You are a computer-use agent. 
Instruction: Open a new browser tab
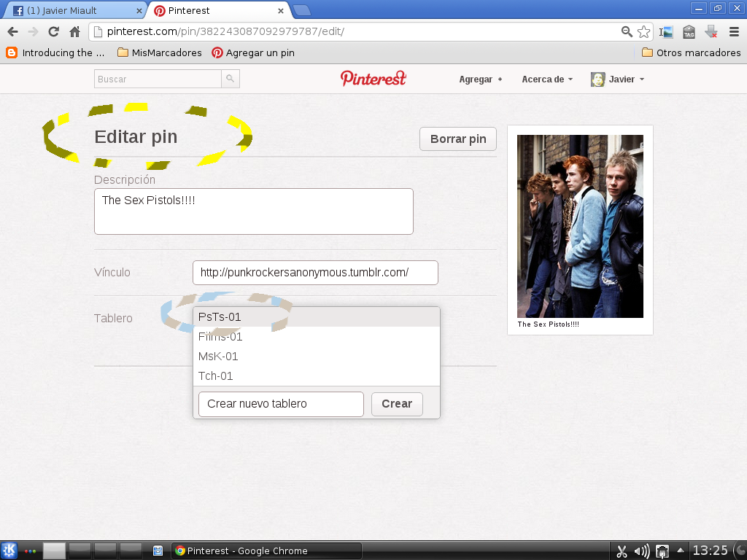pyautogui.click(x=301, y=10)
